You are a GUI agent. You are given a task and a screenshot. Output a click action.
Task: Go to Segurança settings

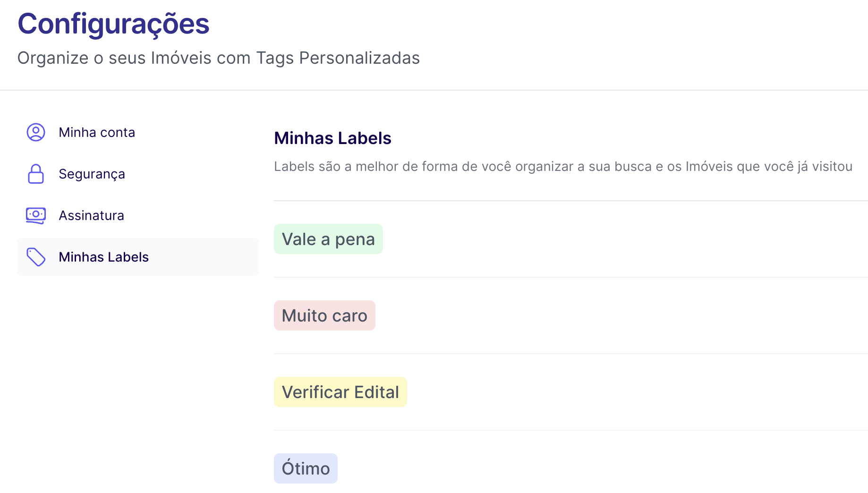pyautogui.click(x=92, y=174)
